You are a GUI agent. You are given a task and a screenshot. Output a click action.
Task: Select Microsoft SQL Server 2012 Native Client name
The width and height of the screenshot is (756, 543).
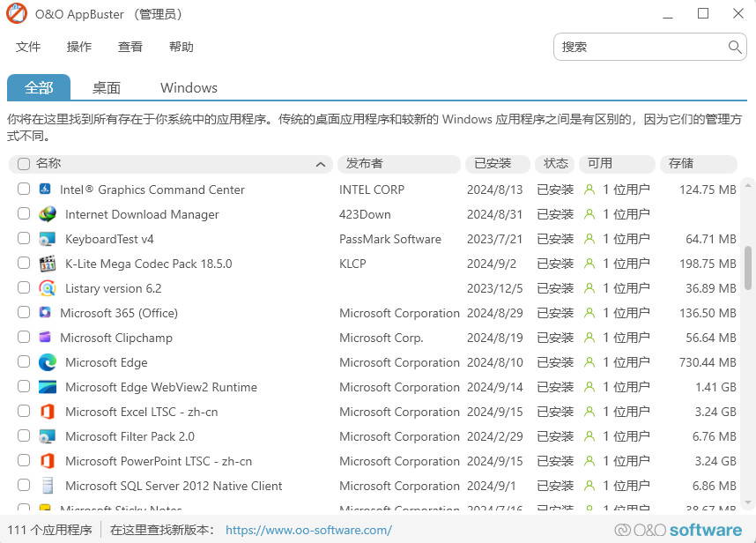(x=174, y=486)
